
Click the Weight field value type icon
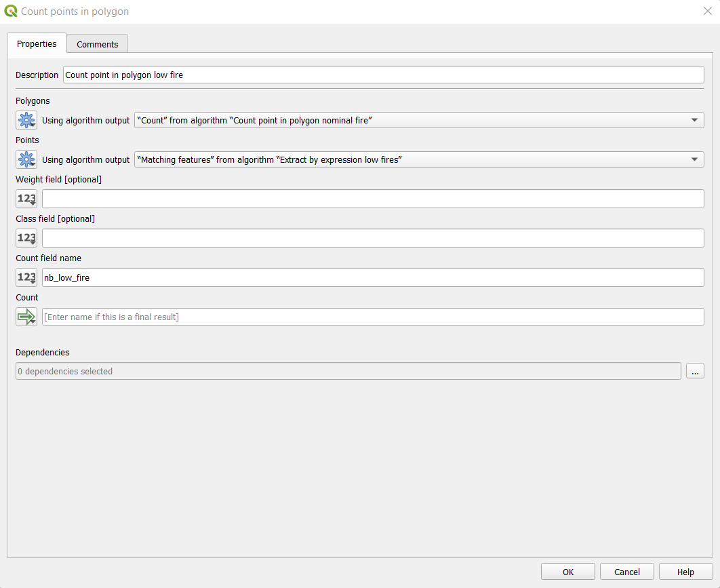[x=26, y=199]
